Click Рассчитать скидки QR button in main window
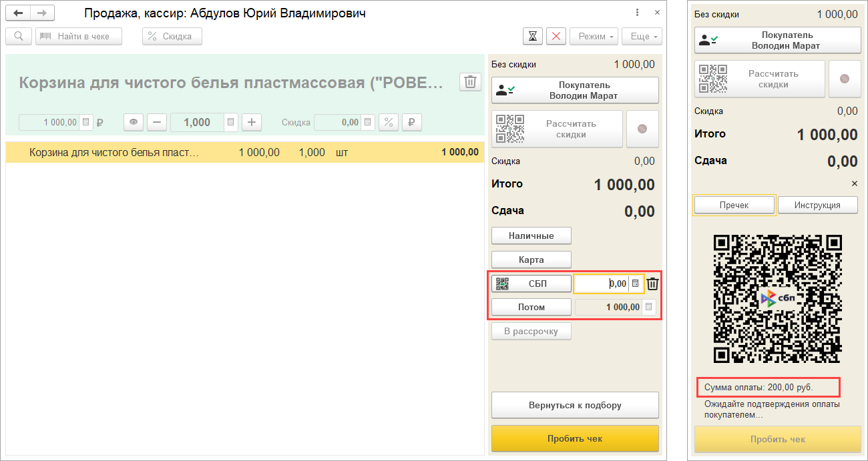Viewport: 868px width, 461px height. tap(557, 129)
